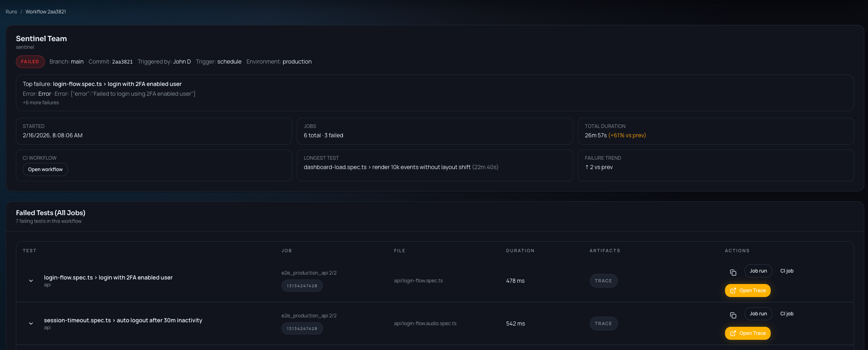Click TRACE artifact badge in login-flow row

coord(603,281)
